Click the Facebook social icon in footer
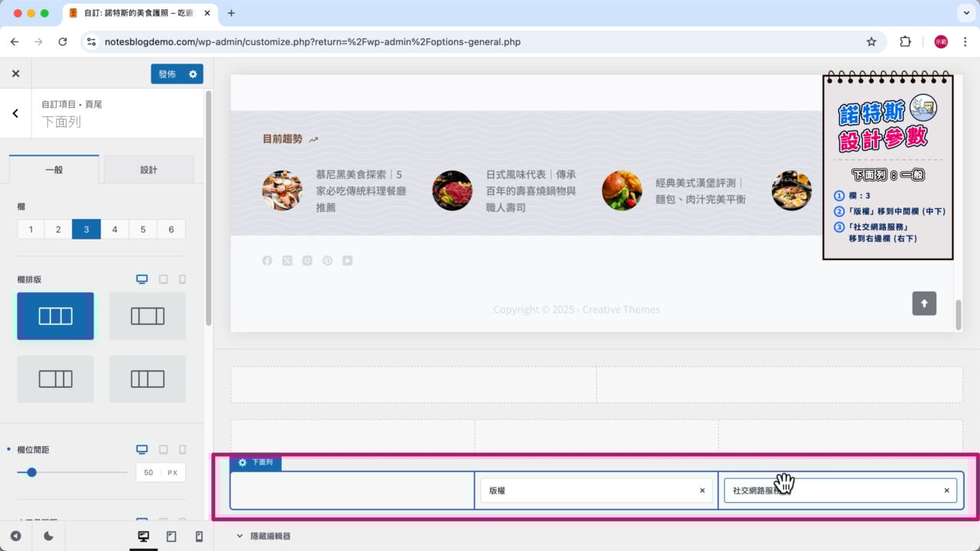 267,261
